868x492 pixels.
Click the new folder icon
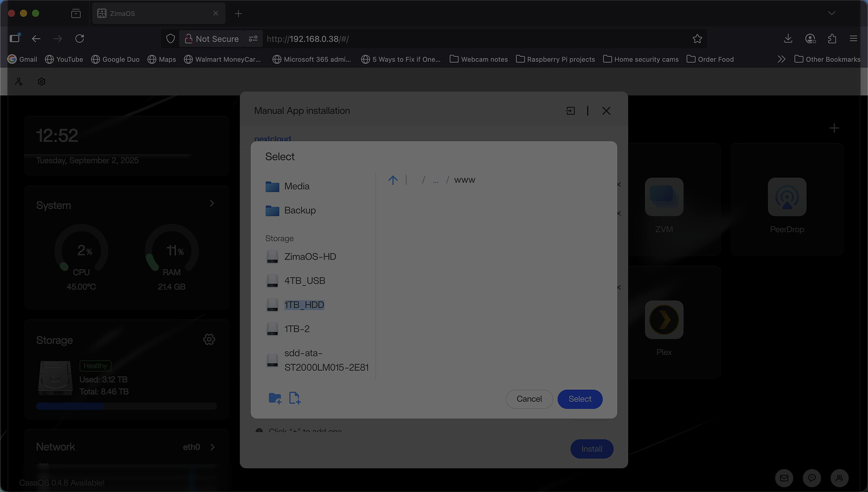click(274, 399)
